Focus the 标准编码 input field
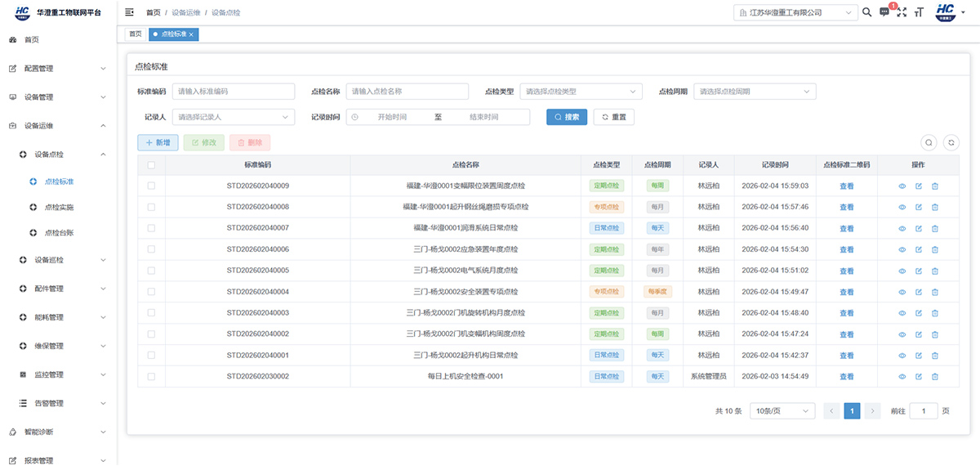The height and width of the screenshot is (466, 980). pos(234,92)
